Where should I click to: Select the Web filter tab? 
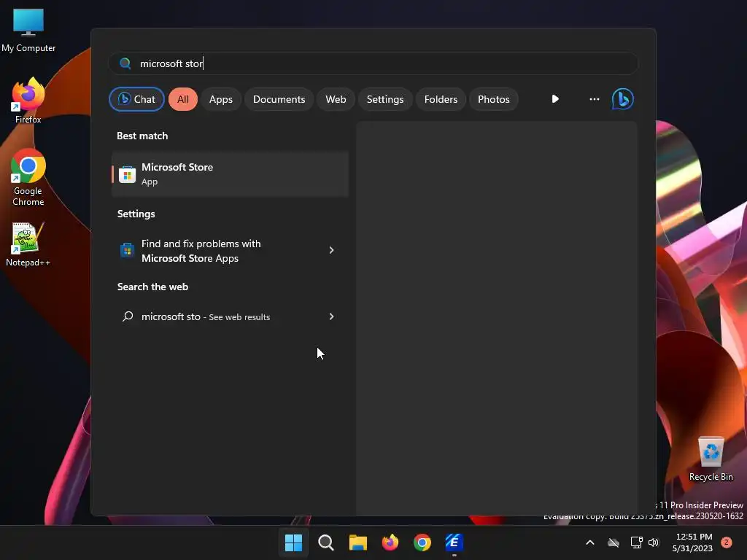[x=336, y=99]
